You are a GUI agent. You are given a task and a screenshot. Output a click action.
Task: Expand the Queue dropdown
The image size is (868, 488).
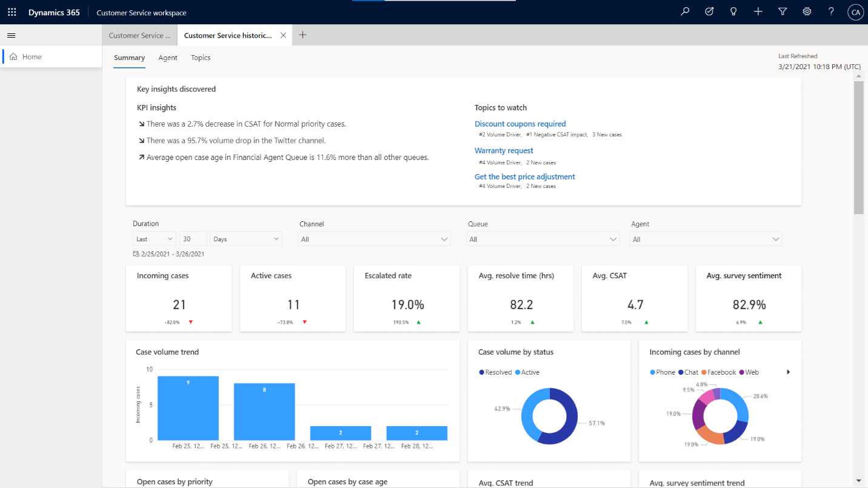tap(542, 238)
